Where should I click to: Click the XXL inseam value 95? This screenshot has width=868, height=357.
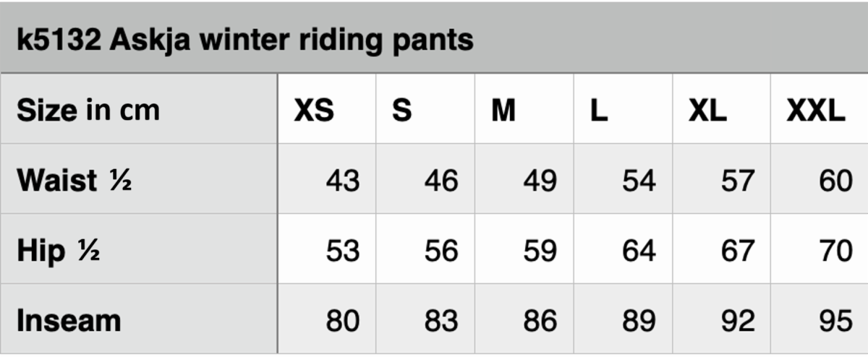pyautogui.click(x=835, y=321)
